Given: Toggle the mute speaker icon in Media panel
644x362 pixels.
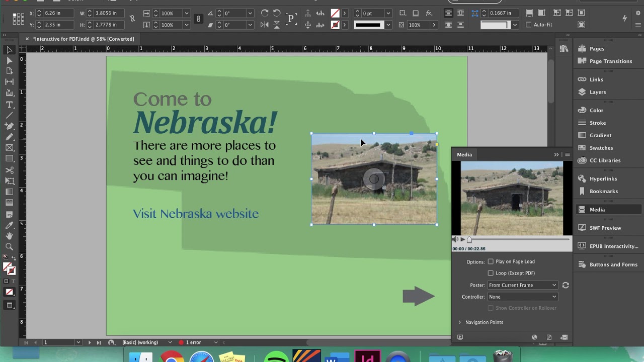Looking at the screenshot, I should click(455, 239).
